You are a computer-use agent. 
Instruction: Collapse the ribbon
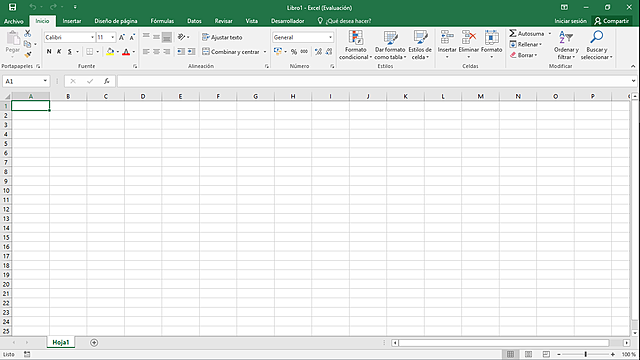coord(633,66)
